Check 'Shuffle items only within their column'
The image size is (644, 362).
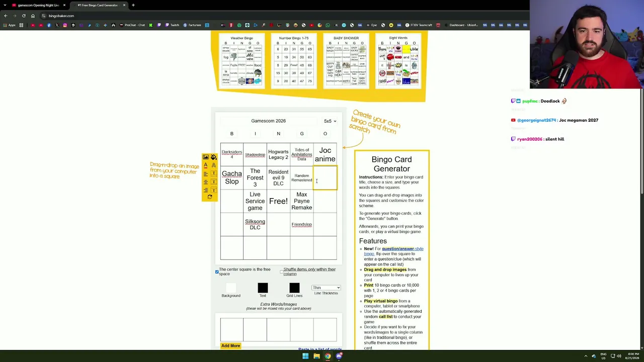(x=281, y=271)
